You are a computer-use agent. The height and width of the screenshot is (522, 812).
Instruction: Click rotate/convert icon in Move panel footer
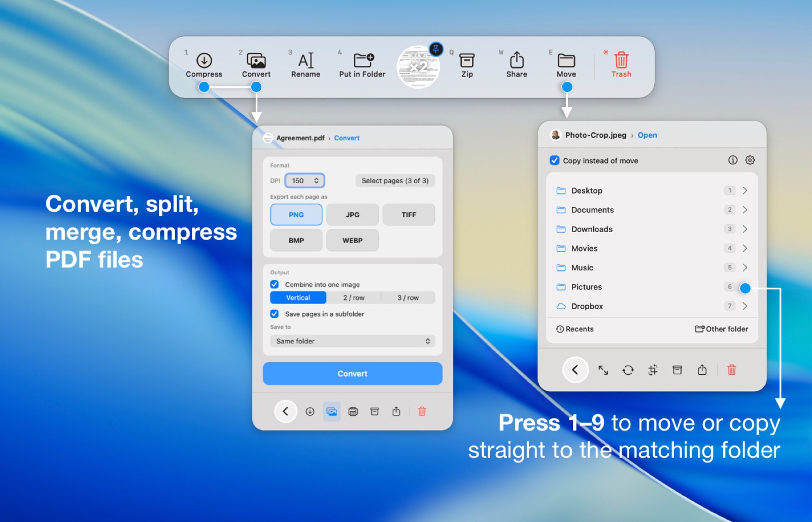point(628,370)
